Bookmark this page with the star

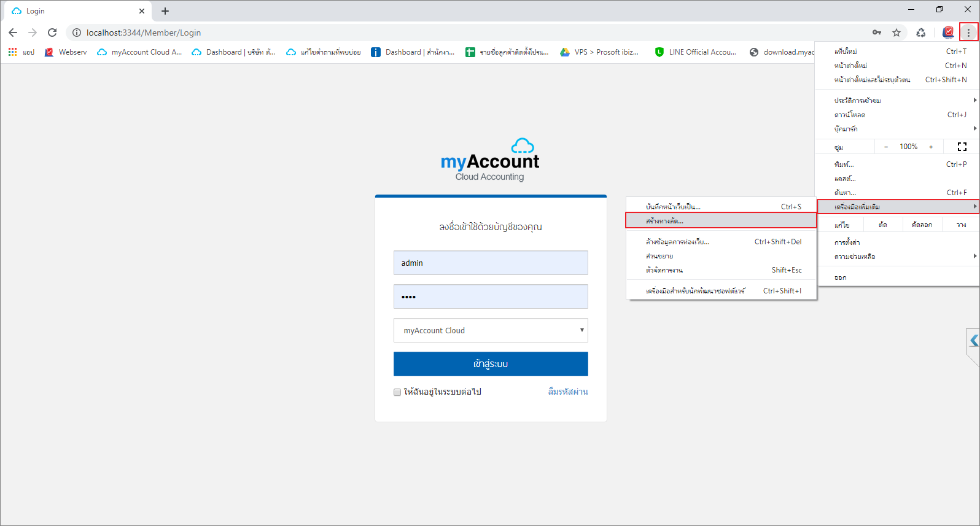896,33
